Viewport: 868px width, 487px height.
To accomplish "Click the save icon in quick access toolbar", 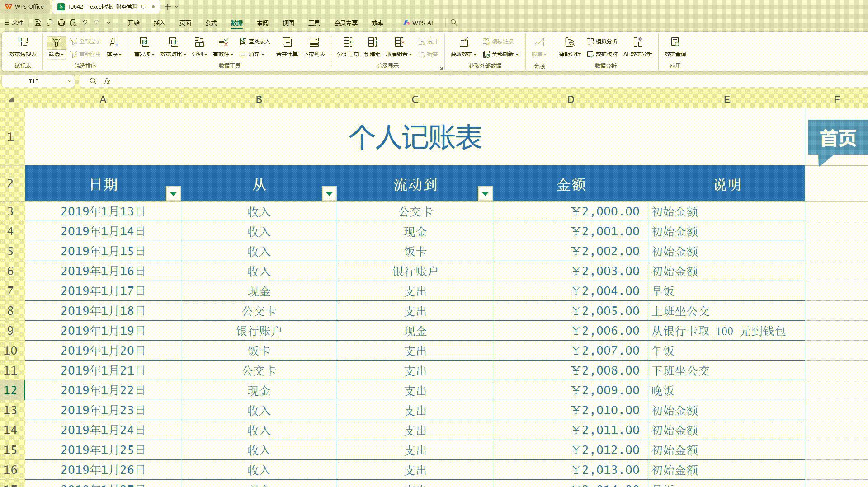I will click(x=38, y=23).
